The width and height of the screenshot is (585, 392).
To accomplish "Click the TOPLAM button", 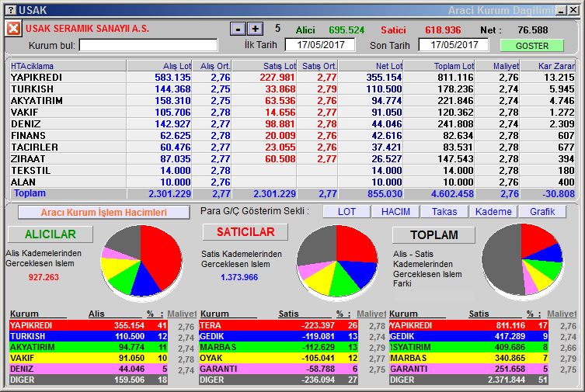I will pos(434,235).
